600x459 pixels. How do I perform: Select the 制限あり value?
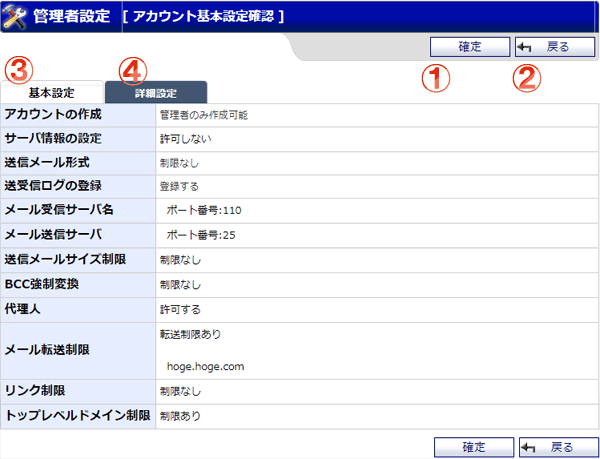(x=180, y=416)
